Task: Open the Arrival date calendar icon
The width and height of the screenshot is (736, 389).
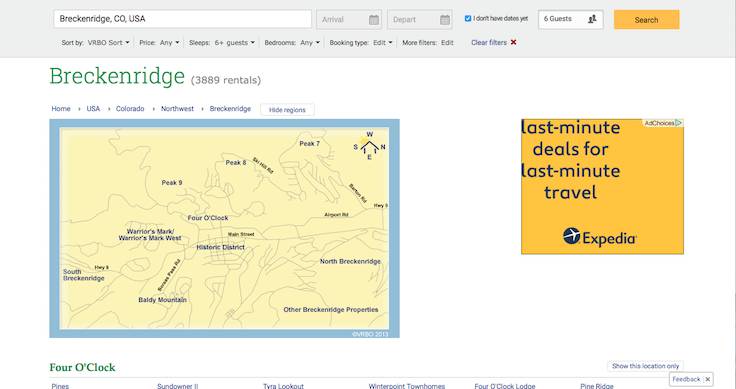Action: (x=374, y=20)
